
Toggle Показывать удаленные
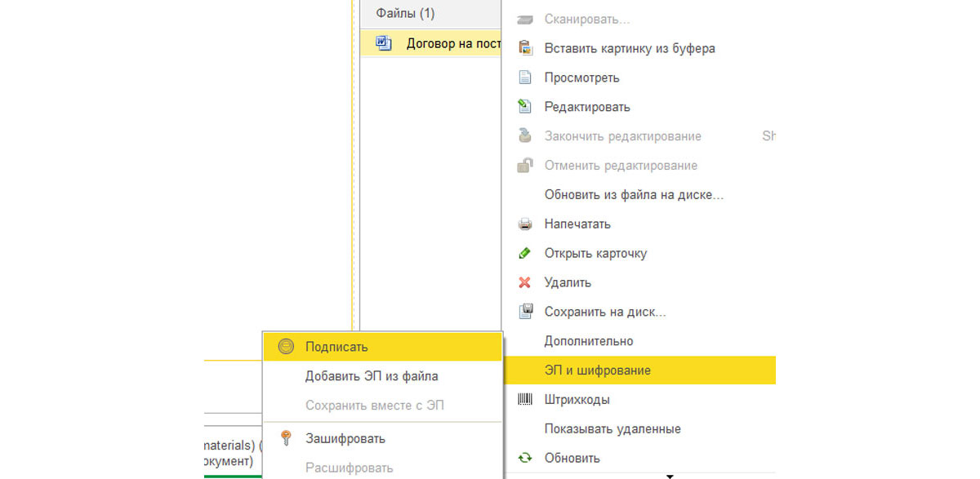point(639,429)
